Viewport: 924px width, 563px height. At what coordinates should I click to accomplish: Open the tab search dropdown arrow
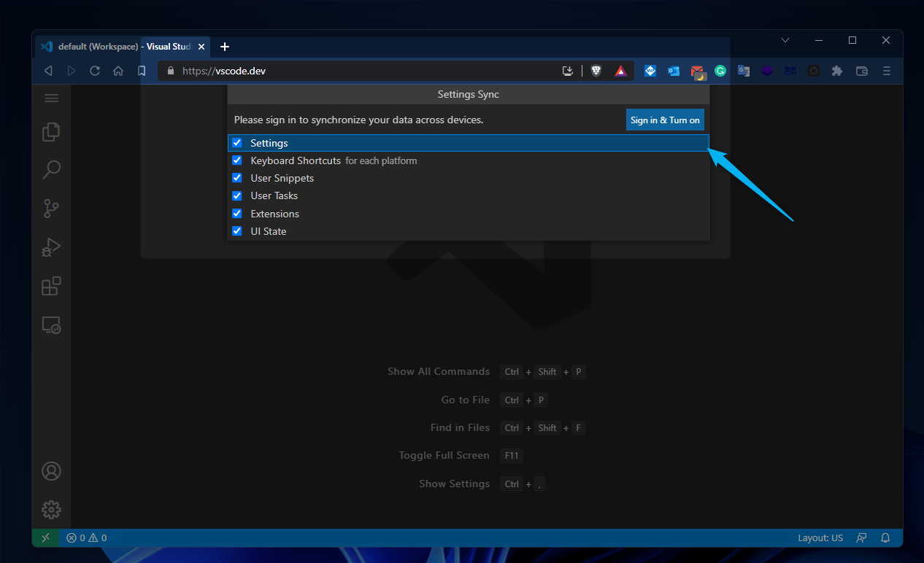coord(785,40)
